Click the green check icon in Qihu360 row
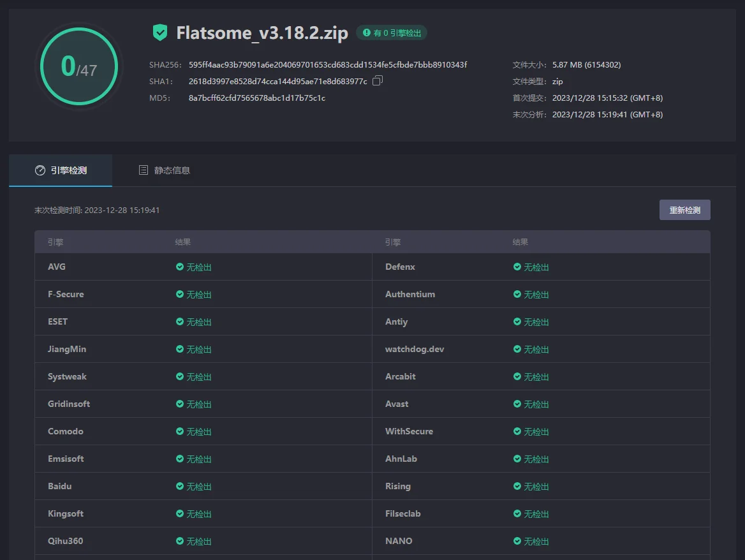This screenshot has height=560, width=745. click(x=180, y=541)
